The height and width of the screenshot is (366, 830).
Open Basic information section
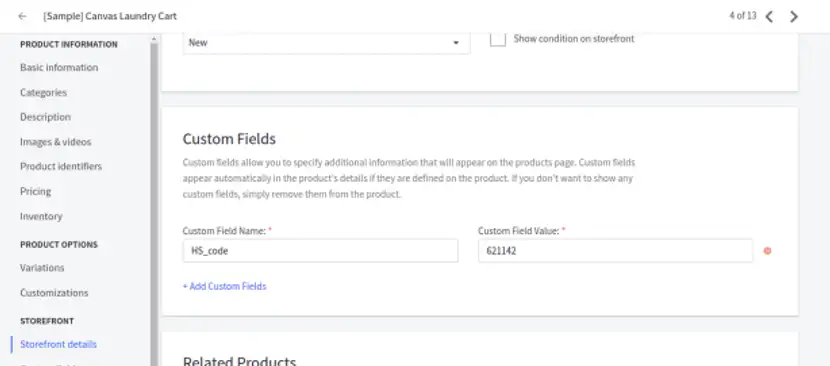tap(59, 67)
